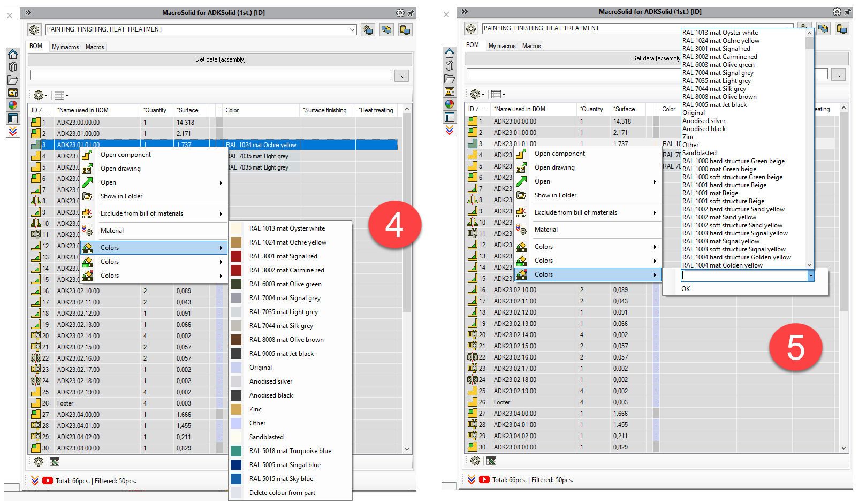Image resolution: width=859 pixels, height=504 pixels.
Task: Pick the RAL 6003 mat Olive green swatch
Action: pyautogui.click(x=236, y=284)
